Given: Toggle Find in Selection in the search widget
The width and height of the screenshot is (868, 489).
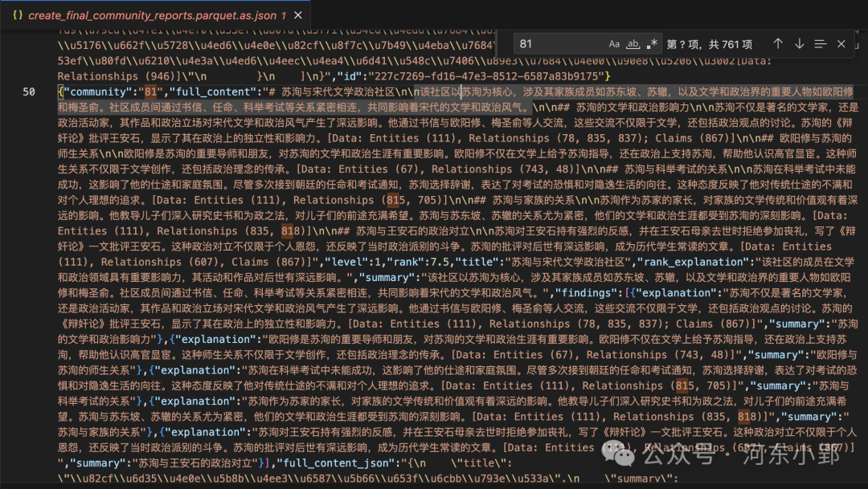Looking at the screenshot, I should (819, 43).
